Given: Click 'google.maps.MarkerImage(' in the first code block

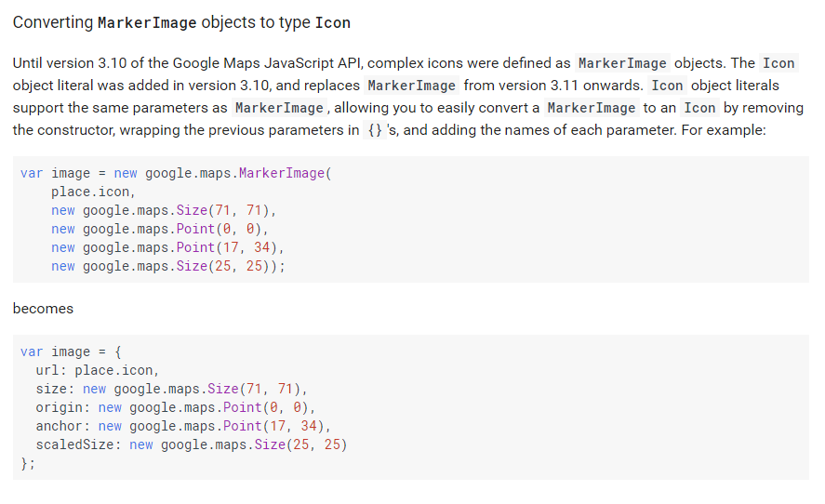Looking at the screenshot, I should (238, 173).
